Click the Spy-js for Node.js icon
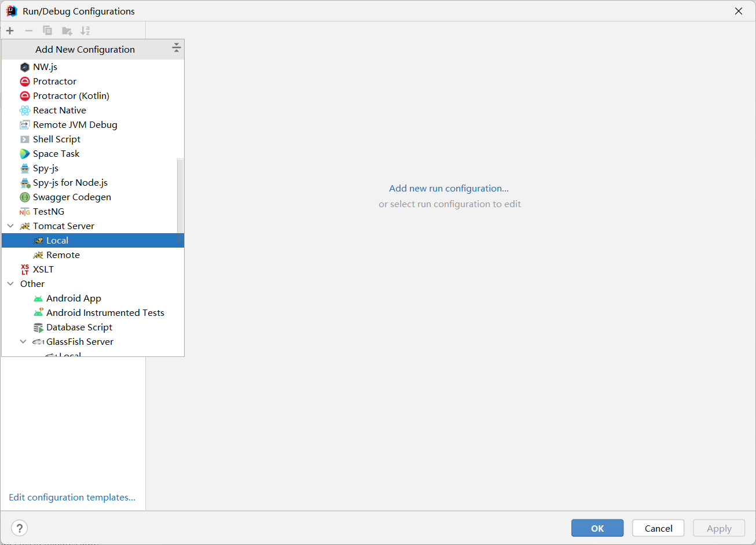The image size is (756, 545). coord(25,183)
